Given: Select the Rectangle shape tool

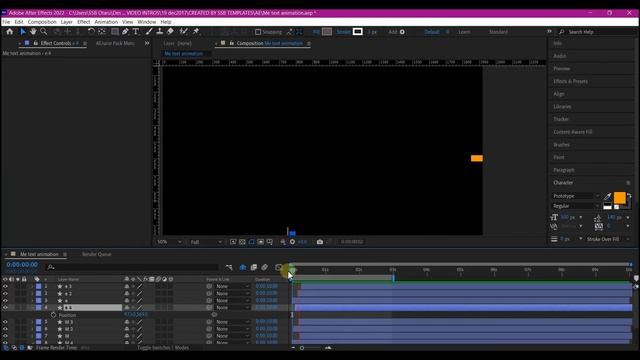Looking at the screenshot, I should point(115,31).
